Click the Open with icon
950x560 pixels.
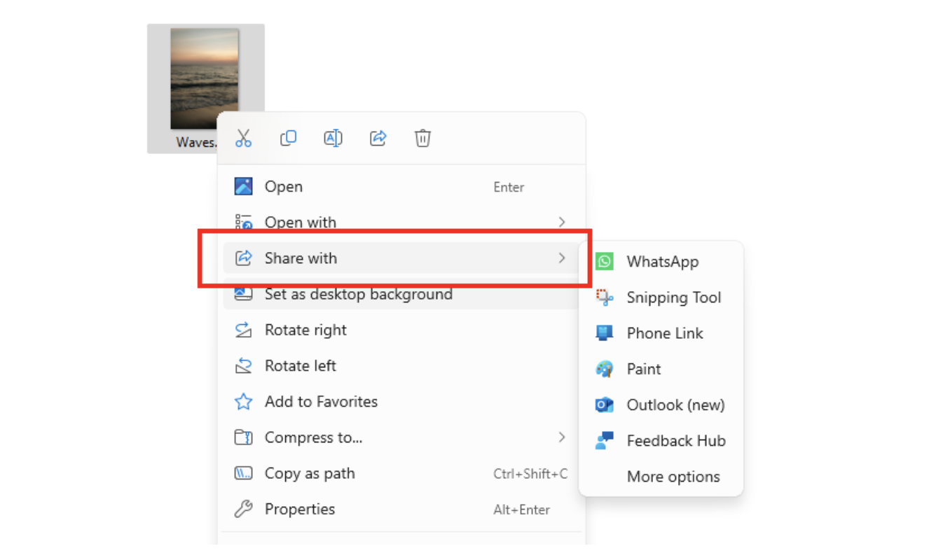(243, 223)
